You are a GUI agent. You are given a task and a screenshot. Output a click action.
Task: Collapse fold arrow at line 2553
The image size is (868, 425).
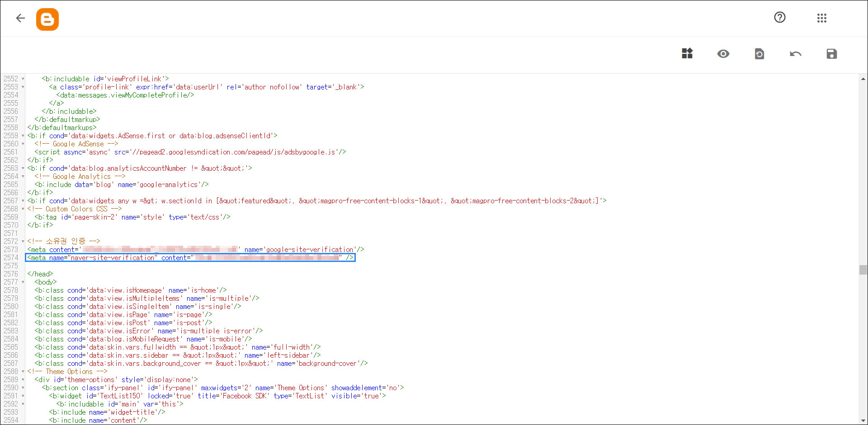click(x=23, y=87)
